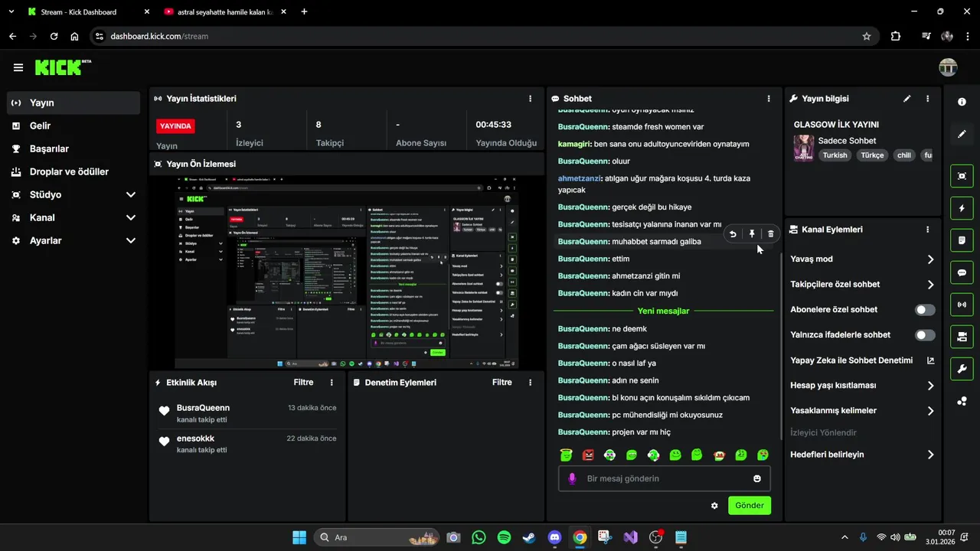This screenshot has height=551, width=980.
Task: Select Droplar ve ödüller in the sidebar
Action: [73, 171]
